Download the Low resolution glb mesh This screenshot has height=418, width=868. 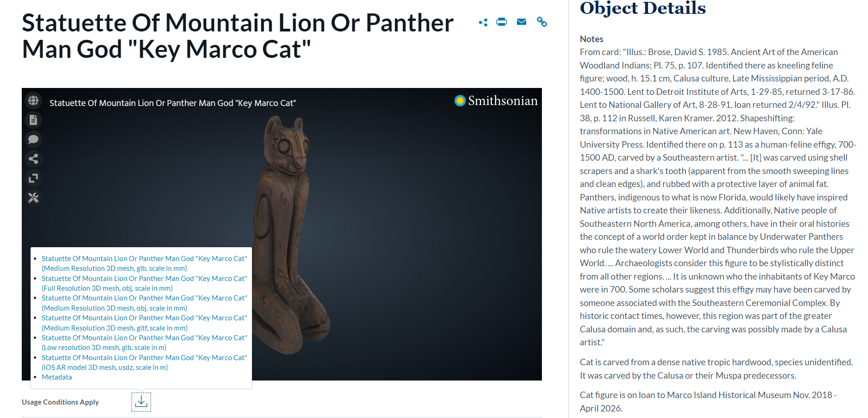145,343
